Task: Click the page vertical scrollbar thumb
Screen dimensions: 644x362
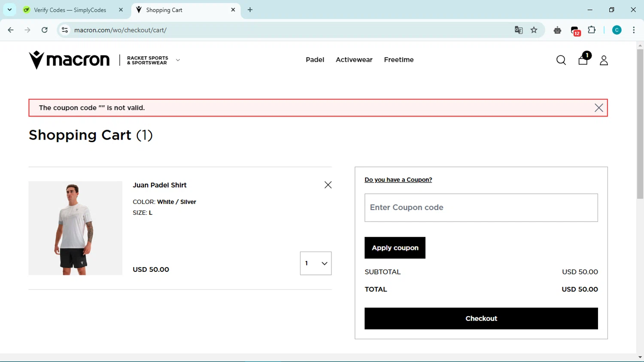Action: click(x=640, y=125)
